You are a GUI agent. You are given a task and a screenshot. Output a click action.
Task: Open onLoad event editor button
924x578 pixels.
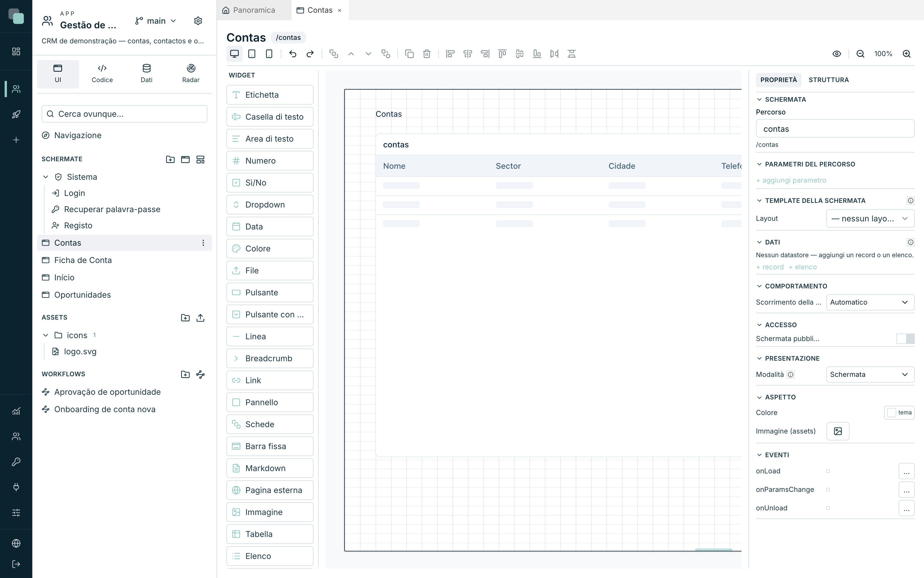(x=906, y=471)
